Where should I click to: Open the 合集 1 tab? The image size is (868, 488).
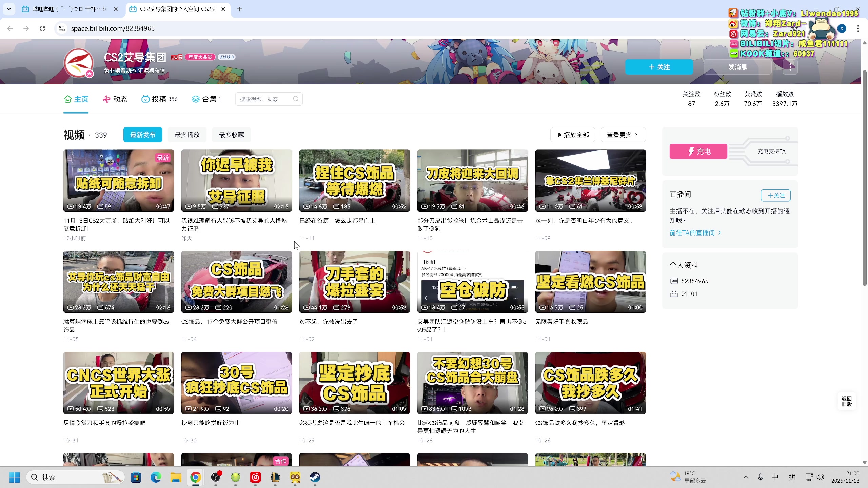(206, 99)
